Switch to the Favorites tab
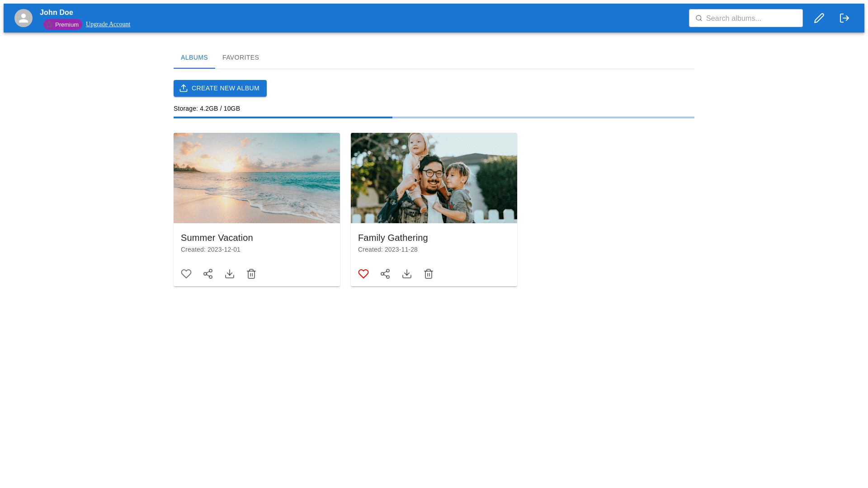Image resolution: width=868 pixels, height=488 pixels. click(x=241, y=57)
